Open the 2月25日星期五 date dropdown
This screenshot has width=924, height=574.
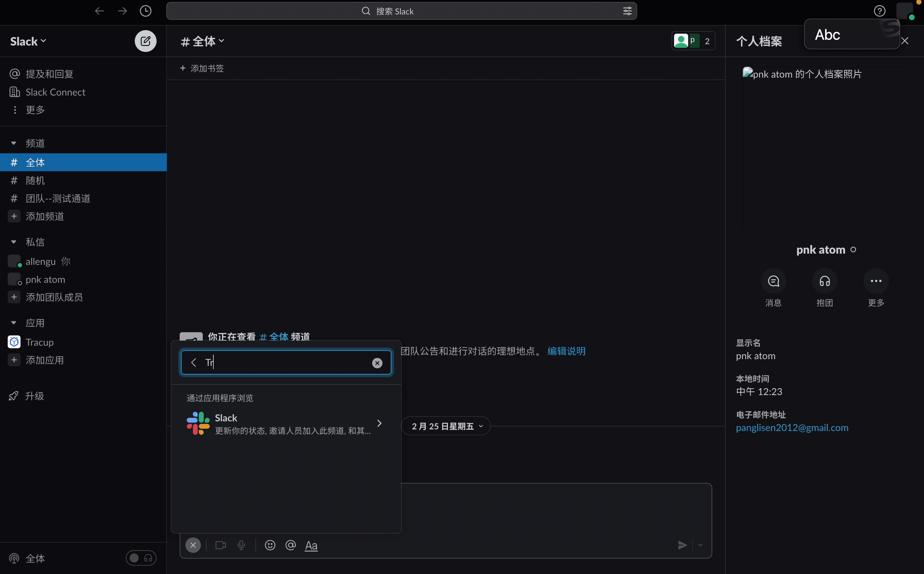coord(446,426)
